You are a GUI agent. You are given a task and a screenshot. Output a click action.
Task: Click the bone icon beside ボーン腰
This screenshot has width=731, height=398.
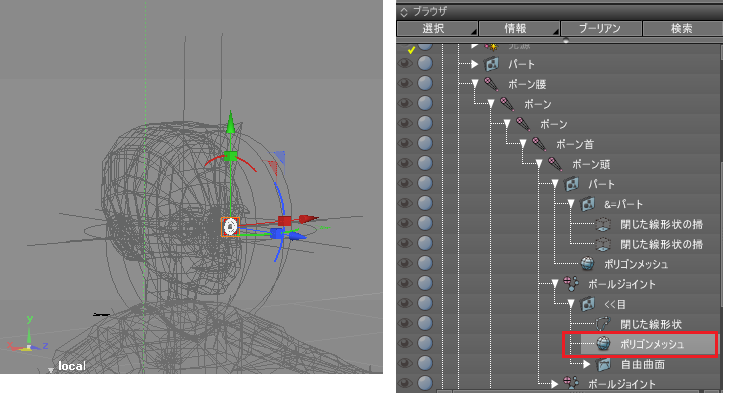pyautogui.click(x=491, y=84)
